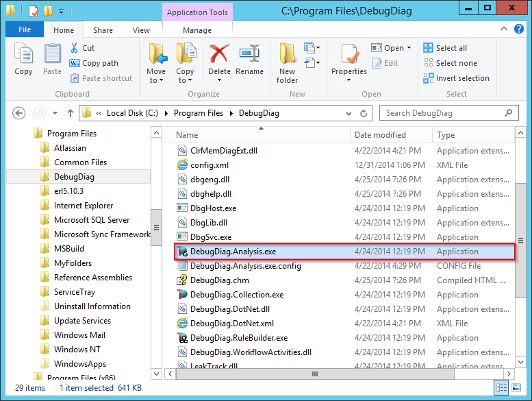Image resolution: width=532 pixels, height=401 pixels.
Task: Click the search magnifier icon
Action: [x=508, y=112]
